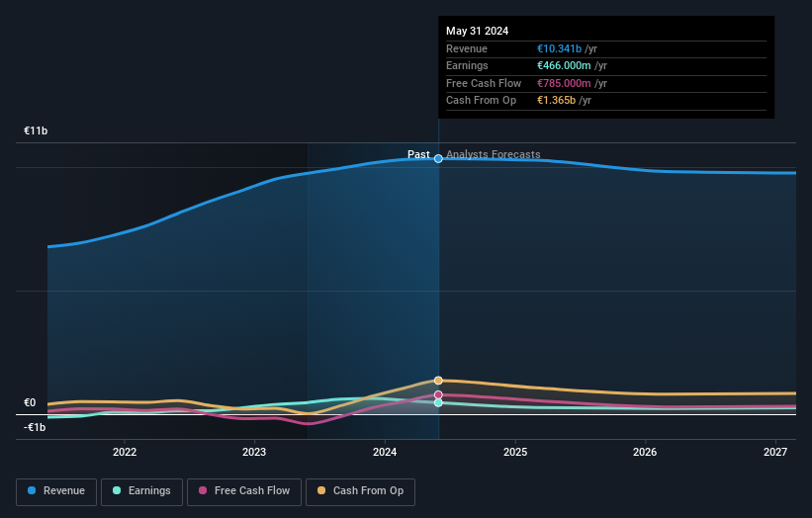The height and width of the screenshot is (518, 812).
Task: Click the Analysts Forecasts label
Action: pyautogui.click(x=493, y=154)
